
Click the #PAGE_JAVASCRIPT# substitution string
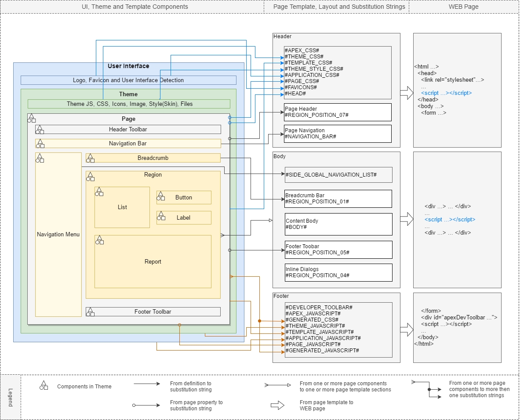click(x=313, y=344)
